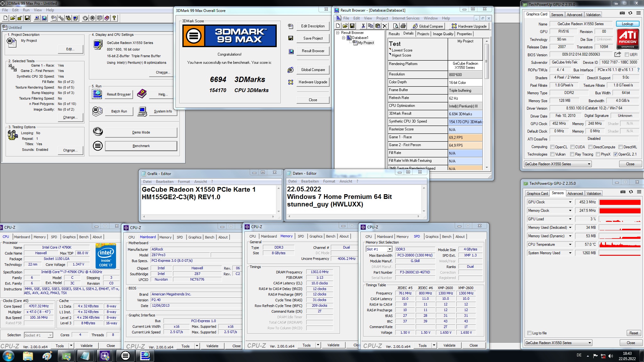This screenshot has width=644, height=362.
Task: Click camera icon in lower GPU-Z Sensors window
Action: tap(623, 192)
